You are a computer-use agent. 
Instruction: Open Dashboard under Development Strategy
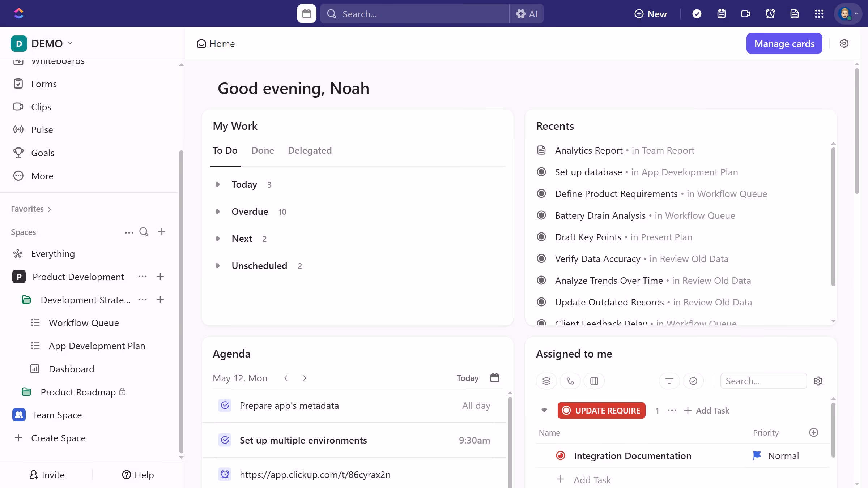pos(71,369)
